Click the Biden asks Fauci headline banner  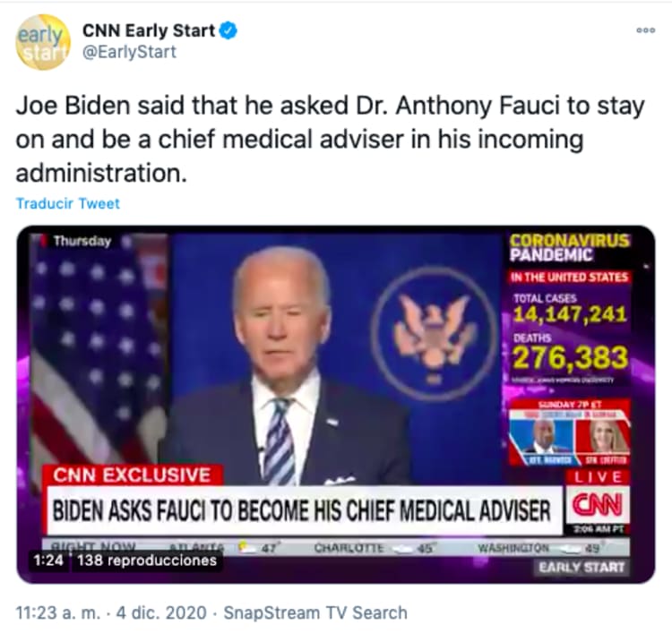[305, 510]
